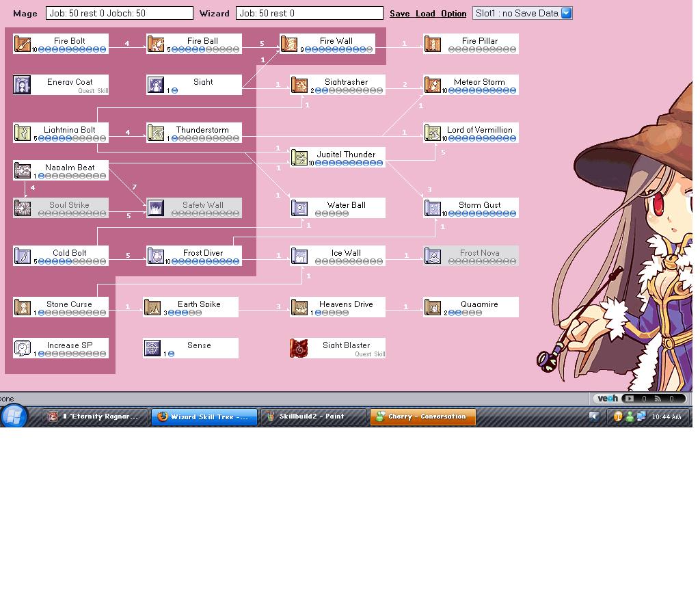Click the Sight Blaster skill icon
The width and height of the screenshot is (700, 610).
299,348
